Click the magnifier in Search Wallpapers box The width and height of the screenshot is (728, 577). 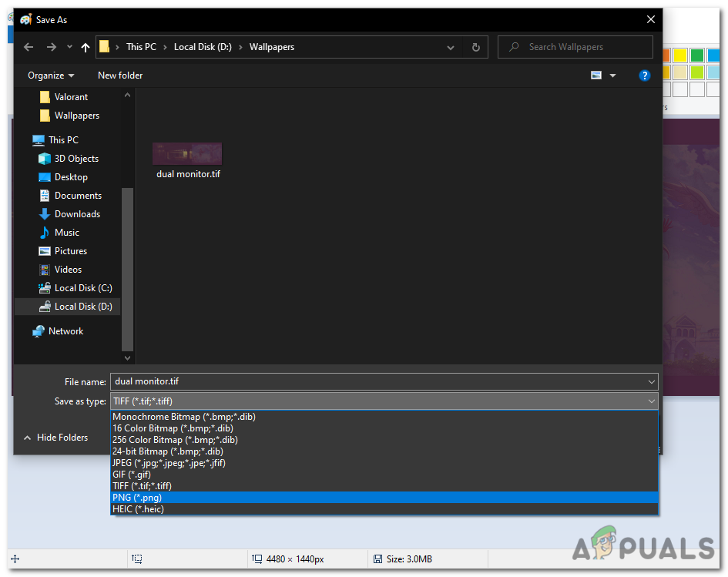(513, 47)
